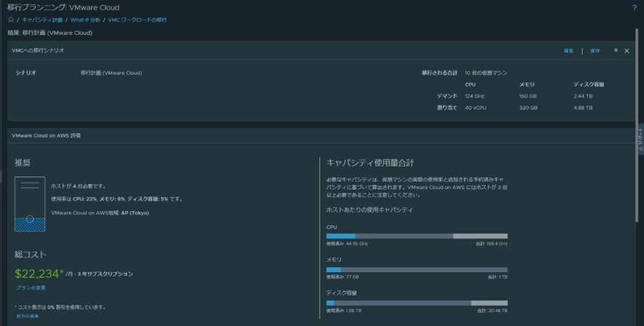Click the 保存 link in scenario header
This screenshot has width=644, height=326.
[595, 50]
